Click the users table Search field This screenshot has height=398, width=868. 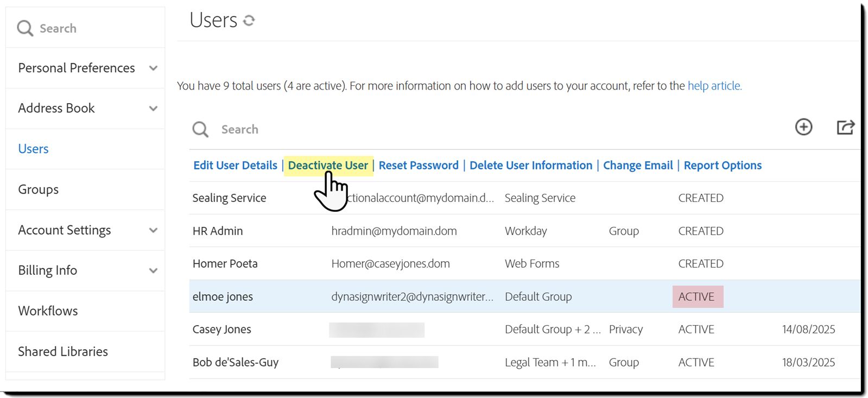tap(380, 129)
